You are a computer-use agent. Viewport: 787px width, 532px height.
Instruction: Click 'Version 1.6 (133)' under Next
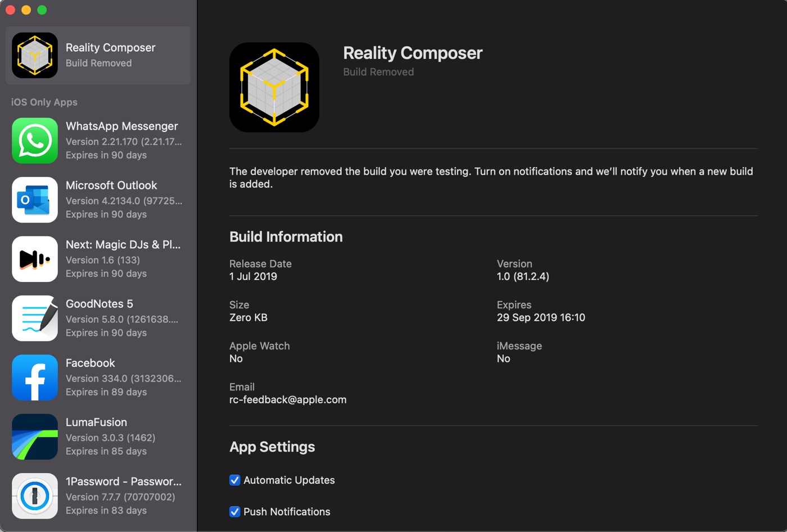click(x=103, y=260)
